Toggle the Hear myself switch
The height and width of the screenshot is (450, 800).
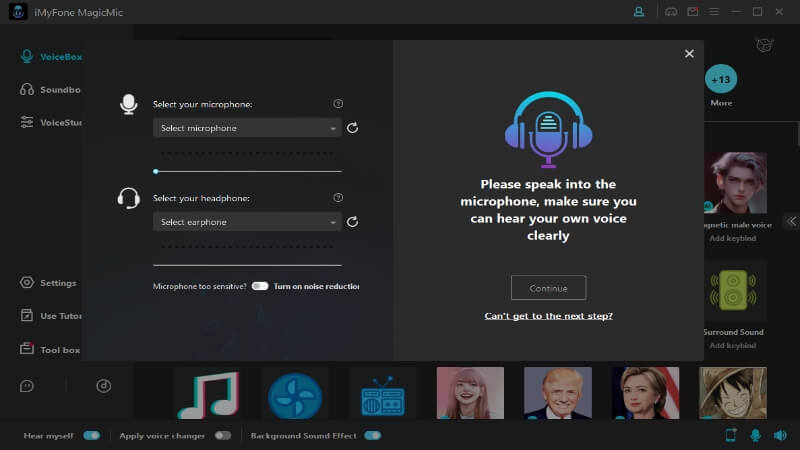click(x=92, y=435)
